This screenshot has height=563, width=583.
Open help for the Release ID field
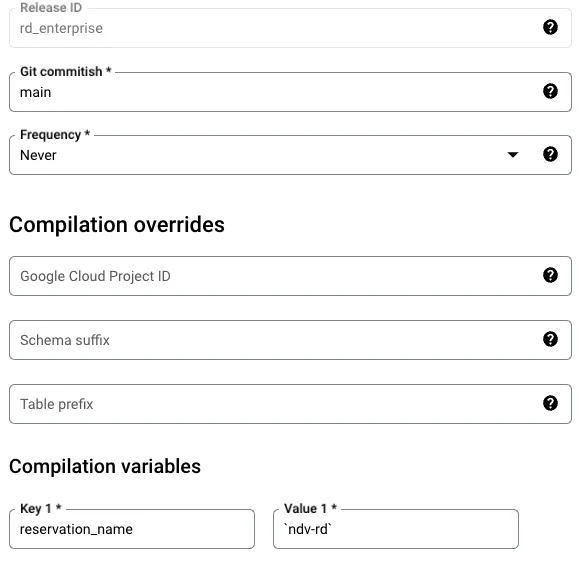pos(550,27)
